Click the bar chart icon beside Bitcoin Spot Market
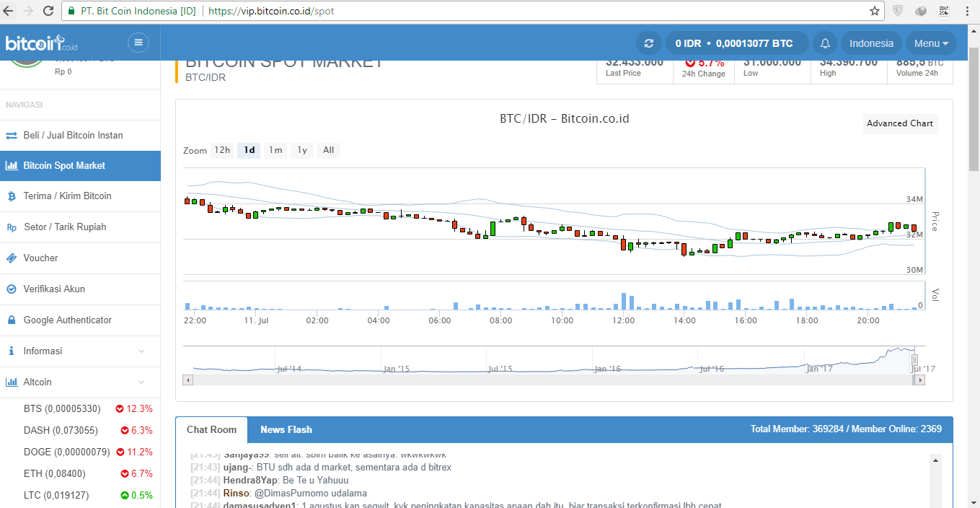The image size is (980, 508). tap(11, 166)
